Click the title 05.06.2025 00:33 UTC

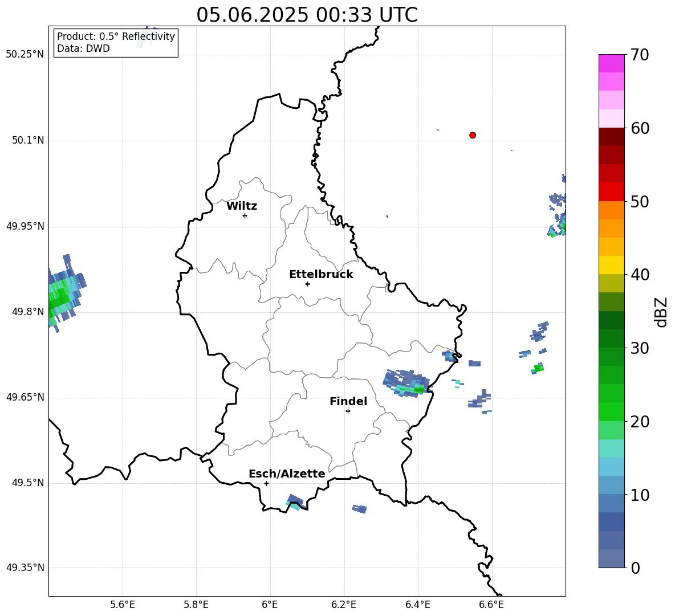[307, 15]
